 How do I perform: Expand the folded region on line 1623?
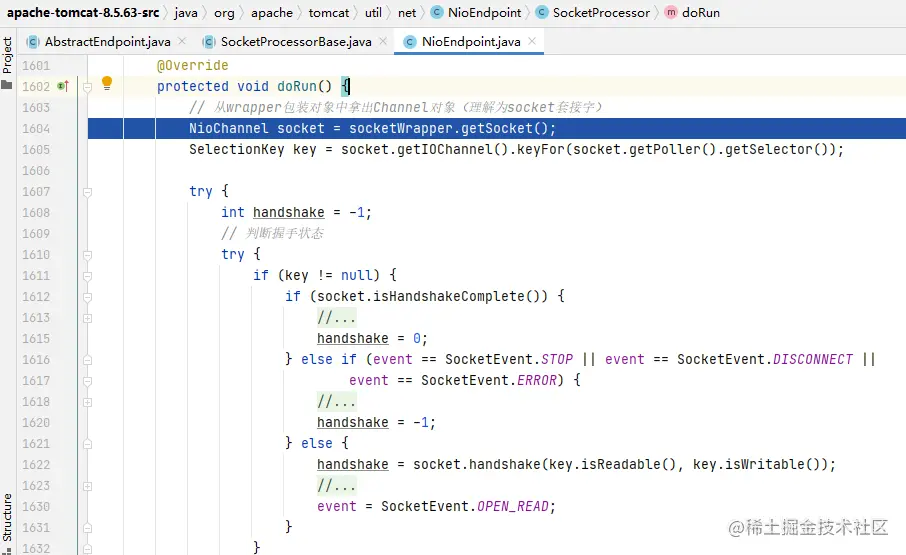[87, 486]
